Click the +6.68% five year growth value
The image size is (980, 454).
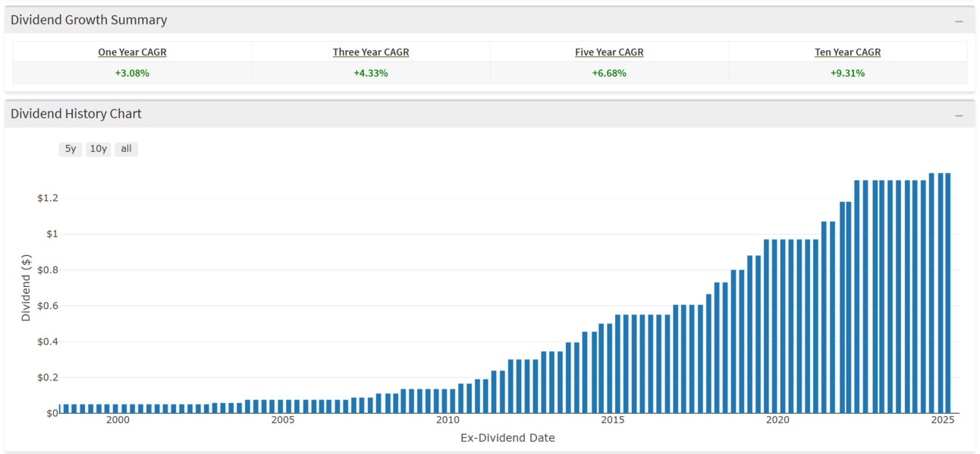click(609, 73)
